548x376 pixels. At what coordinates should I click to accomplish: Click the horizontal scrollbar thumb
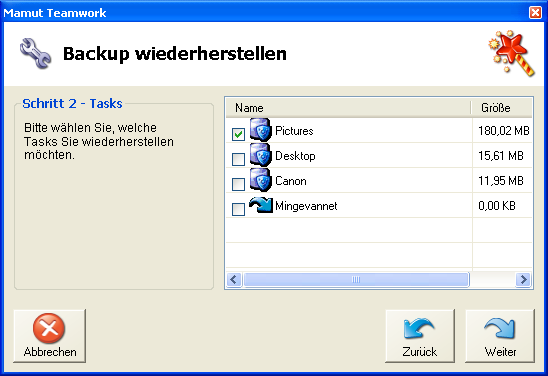pyautogui.click(x=356, y=280)
